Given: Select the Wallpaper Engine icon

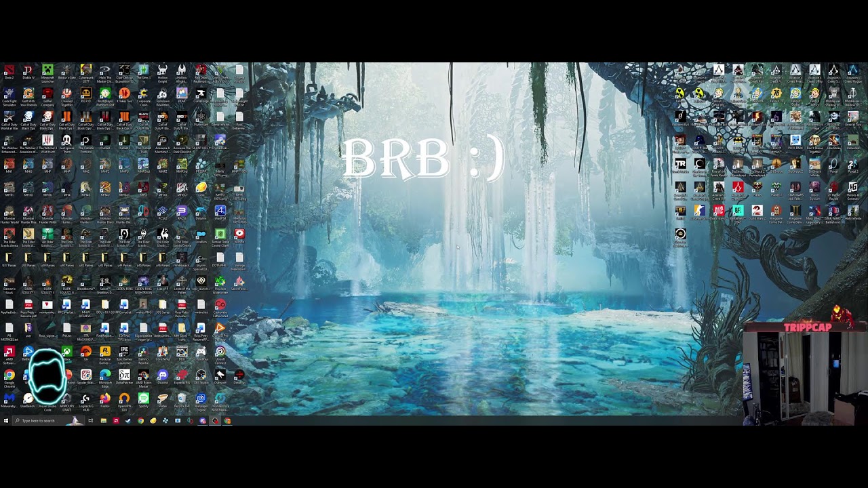Looking at the screenshot, I should pos(201,401).
